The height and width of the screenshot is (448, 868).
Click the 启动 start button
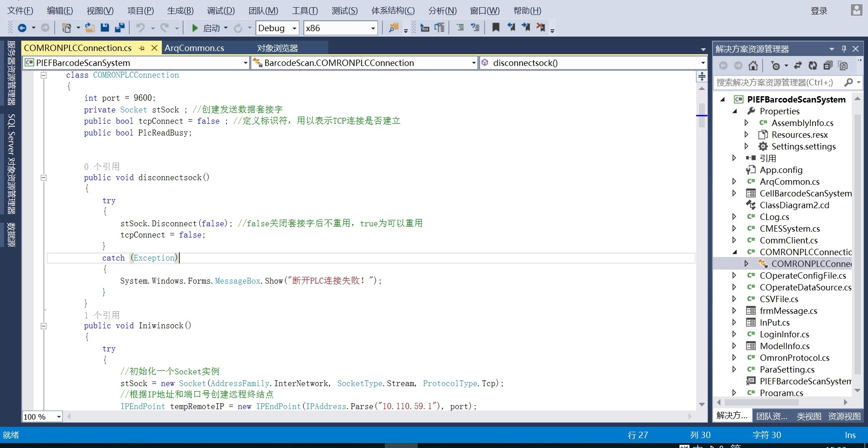[x=206, y=28]
